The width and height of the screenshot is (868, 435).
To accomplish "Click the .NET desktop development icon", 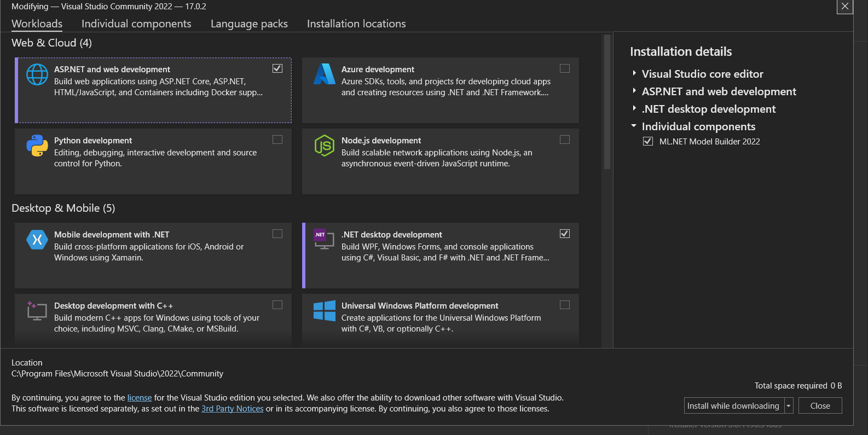I will [323, 239].
